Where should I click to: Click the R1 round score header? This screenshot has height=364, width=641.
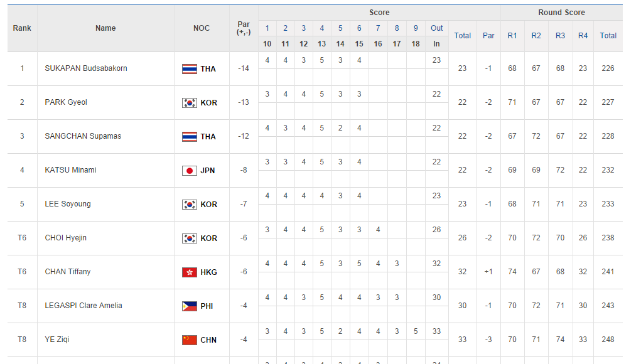tap(512, 36)
